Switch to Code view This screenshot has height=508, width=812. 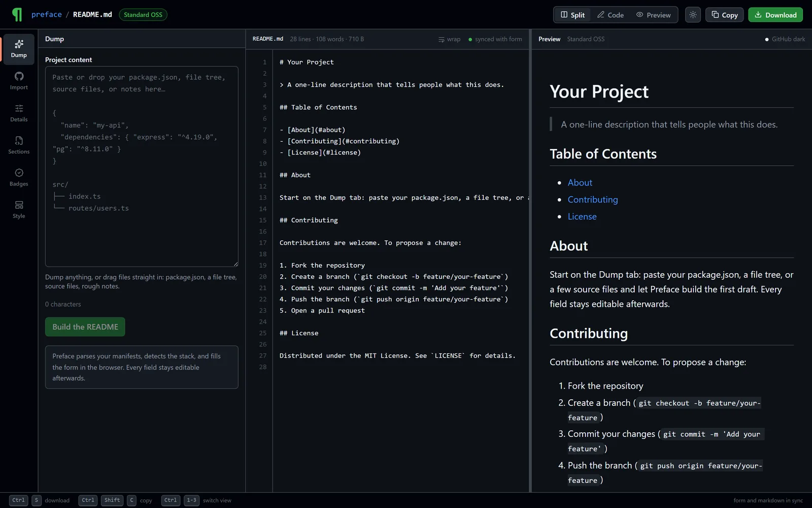tap(610, 15)
